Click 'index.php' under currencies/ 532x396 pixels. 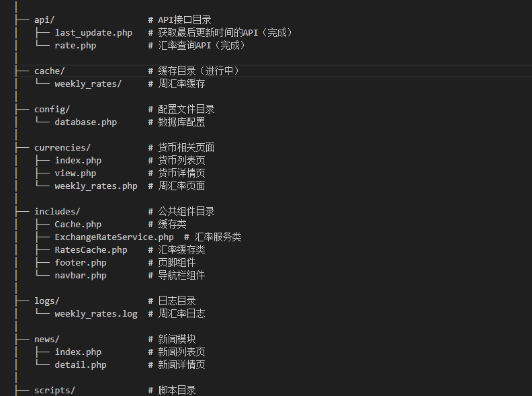coord(78,161)
